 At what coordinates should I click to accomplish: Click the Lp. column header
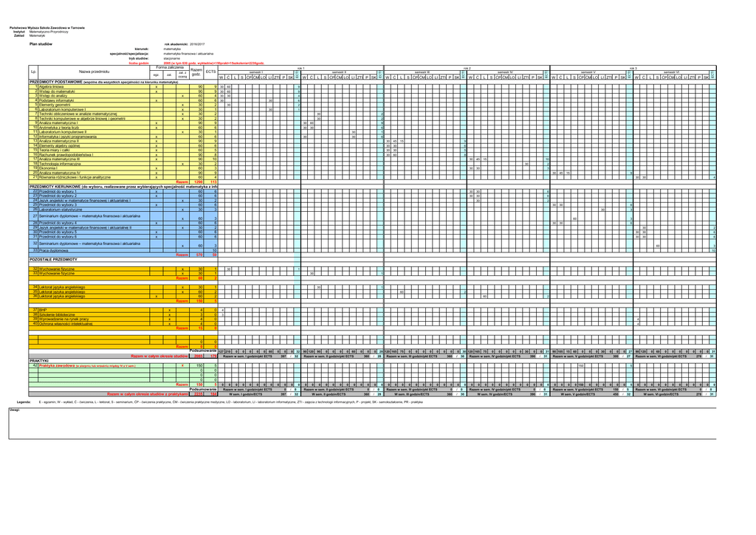[x=33, y=72]
